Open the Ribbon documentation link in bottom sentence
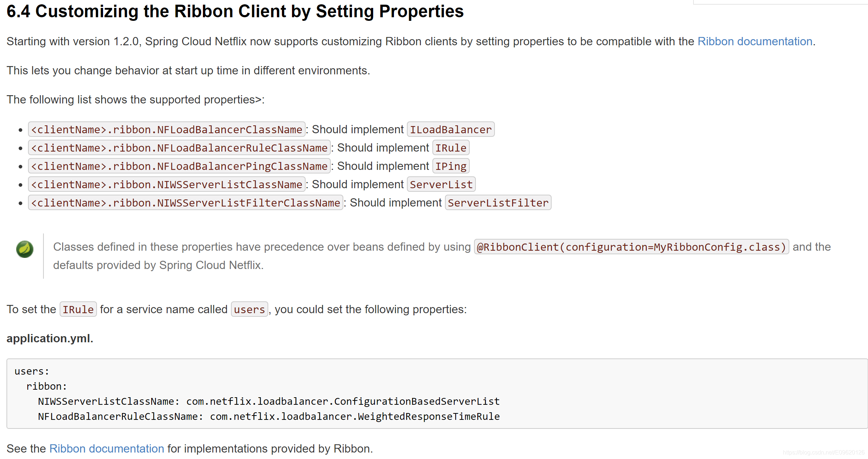 pyautogui.click(x=106, y=449)
